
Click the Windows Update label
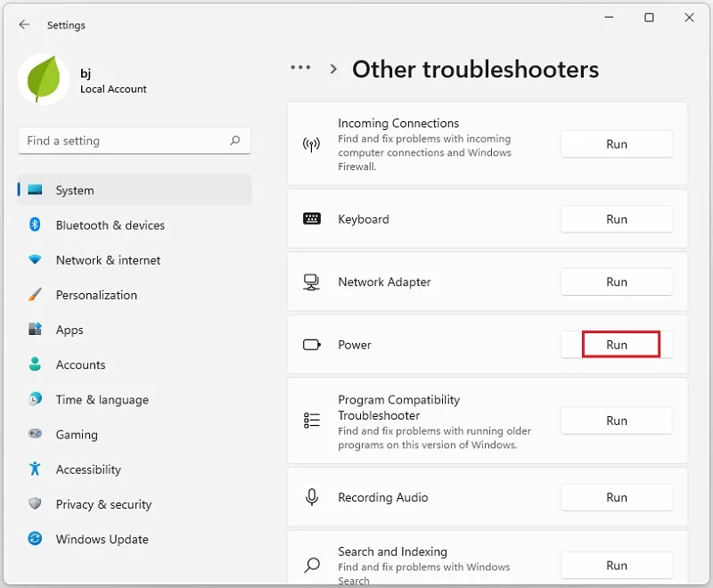(102, 539)
